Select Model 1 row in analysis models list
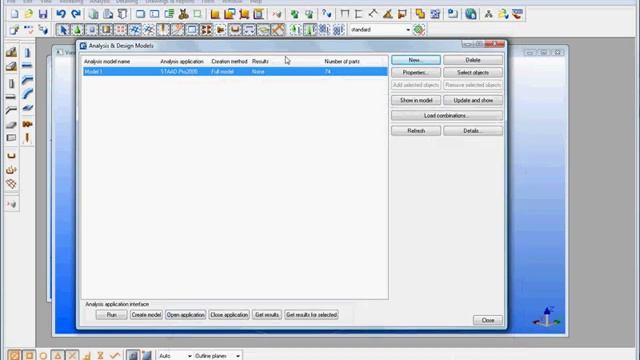 235,71
